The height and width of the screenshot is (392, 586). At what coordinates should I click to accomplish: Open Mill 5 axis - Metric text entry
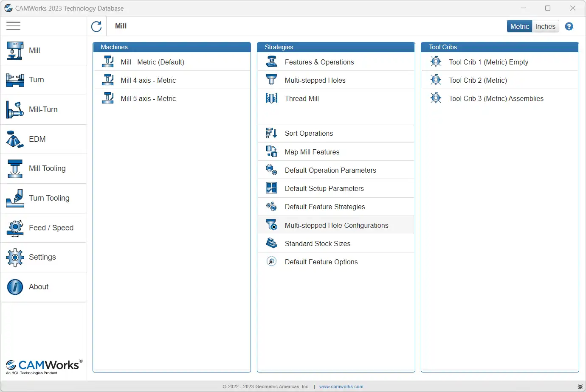pos(148,98)
